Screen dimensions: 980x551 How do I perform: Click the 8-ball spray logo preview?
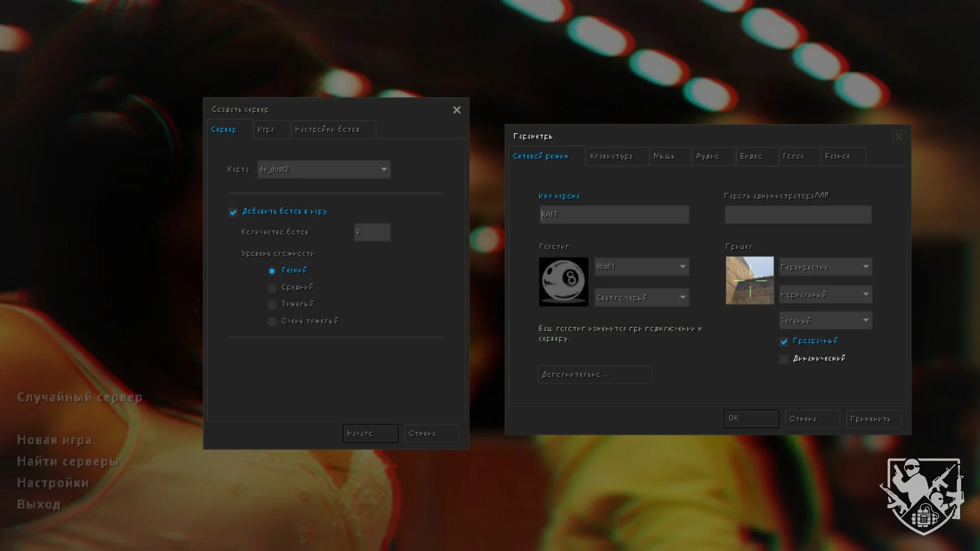563,281
